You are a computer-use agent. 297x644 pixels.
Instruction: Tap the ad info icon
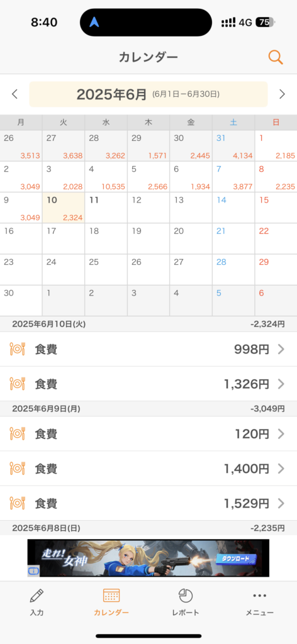tap(33, 571)
